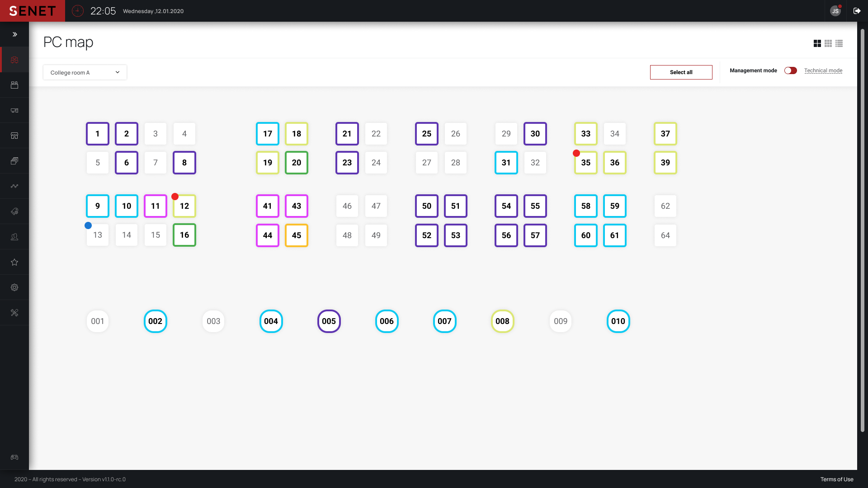Image resolution: width=868 pixels, height=488 pixels.
Task: Expand the sidebar with double chevron
Action: coord(14,34)
